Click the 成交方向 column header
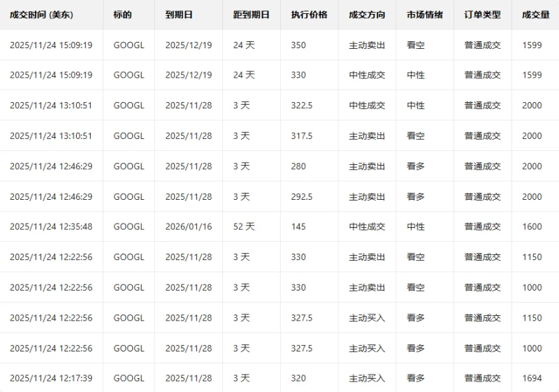 click(x=367, y=15)
